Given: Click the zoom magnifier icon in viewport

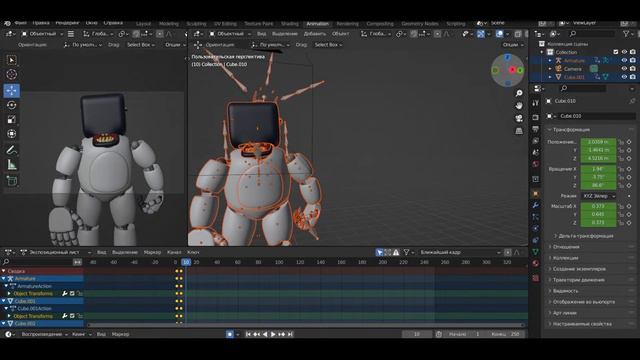Looking at the screenshot, I should pyautogui.click(x=519, y=93).
